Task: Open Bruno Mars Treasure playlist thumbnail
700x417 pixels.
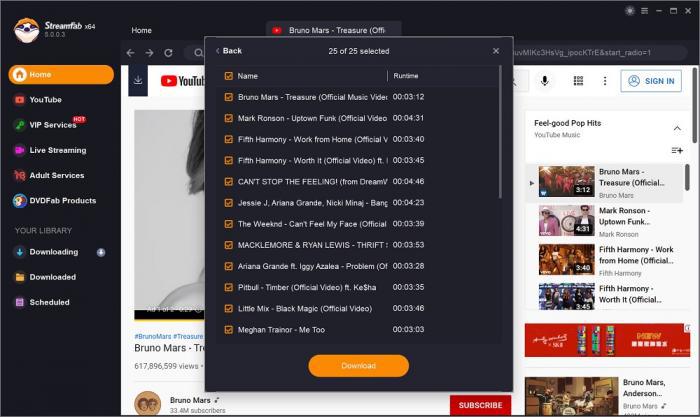Action: pos(567,181)
